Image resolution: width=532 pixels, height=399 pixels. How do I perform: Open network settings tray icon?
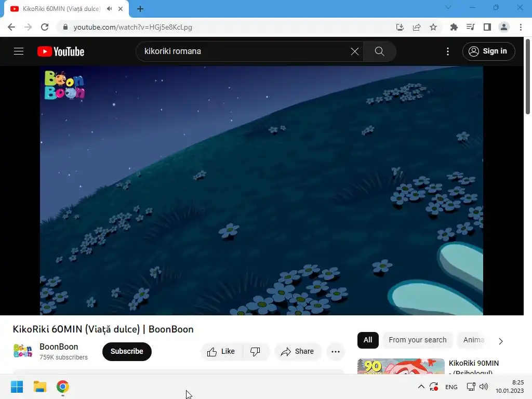pos(471,387)
